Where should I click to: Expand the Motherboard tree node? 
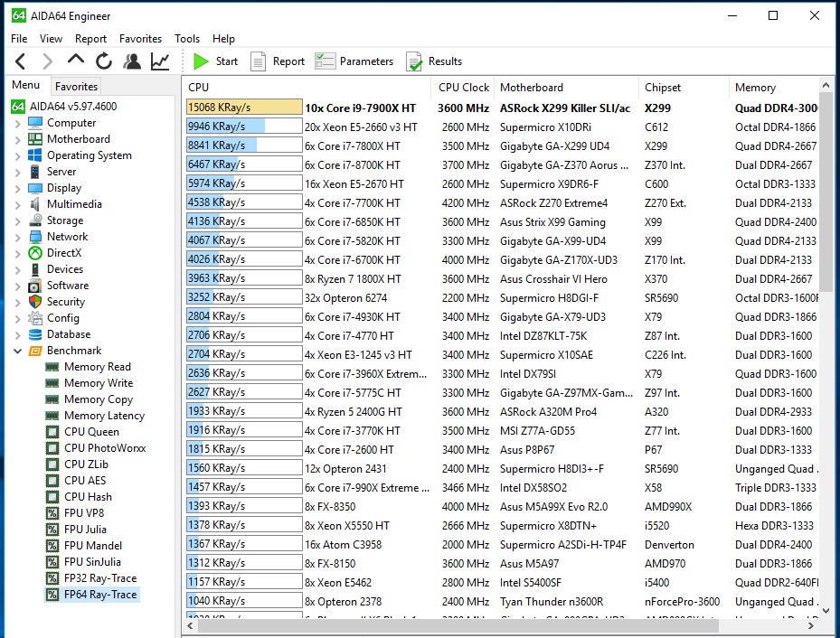[18, 140]
